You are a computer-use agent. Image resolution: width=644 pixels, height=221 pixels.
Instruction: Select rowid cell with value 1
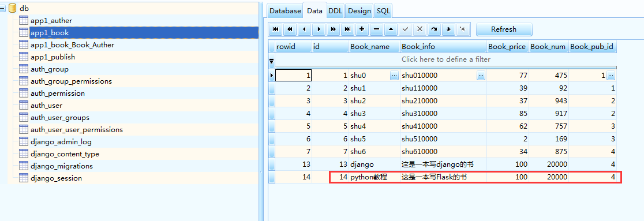pos(293,76)
